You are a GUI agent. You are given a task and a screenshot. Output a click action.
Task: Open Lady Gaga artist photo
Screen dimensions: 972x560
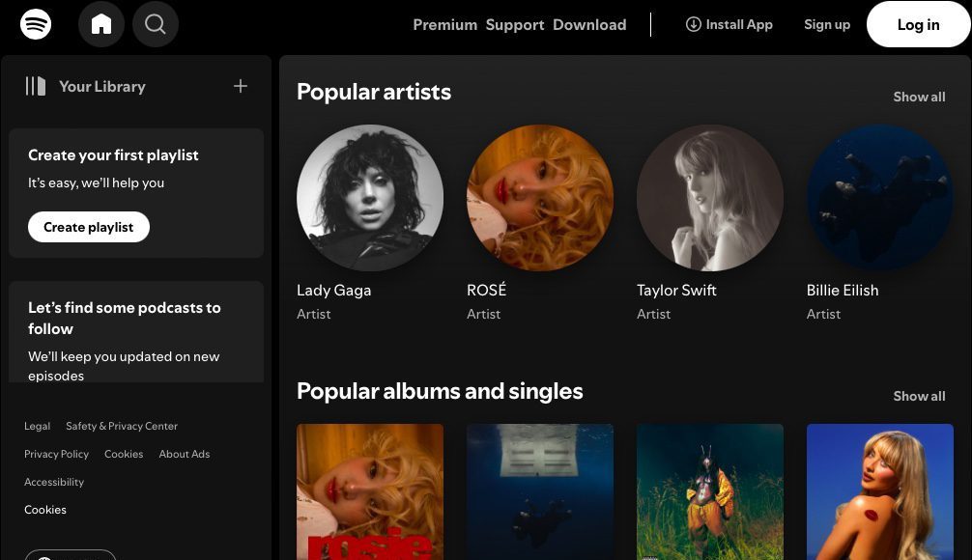point(370,198)
